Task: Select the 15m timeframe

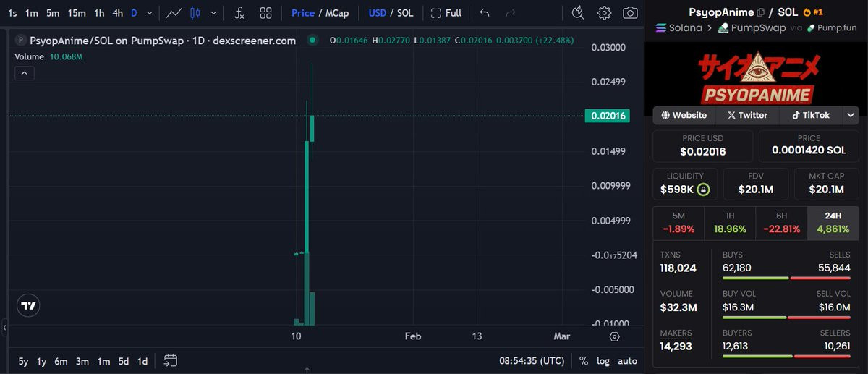Action: [x=77, y=13]
